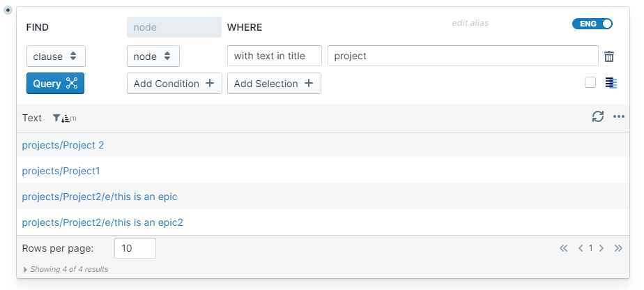Click the edit alias text

coord(470,23)
